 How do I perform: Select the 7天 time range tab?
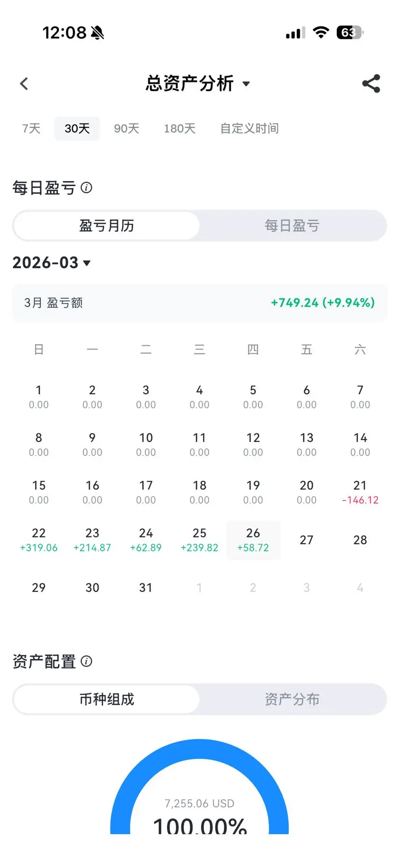point(31,129)
